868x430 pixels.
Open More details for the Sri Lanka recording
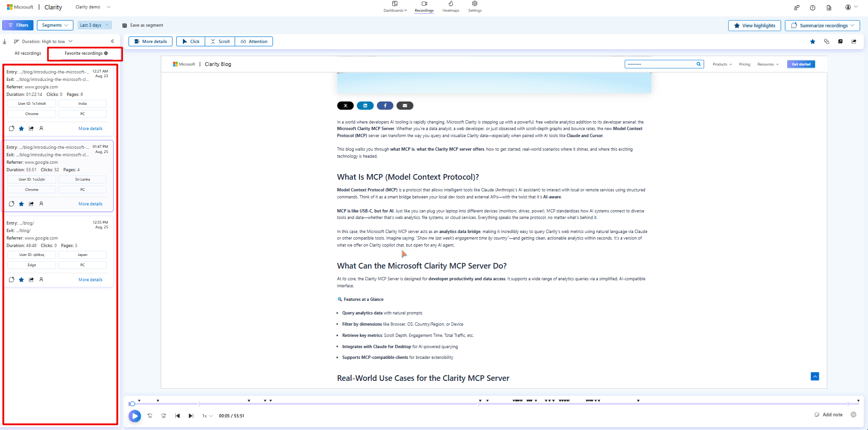point(91,204)
